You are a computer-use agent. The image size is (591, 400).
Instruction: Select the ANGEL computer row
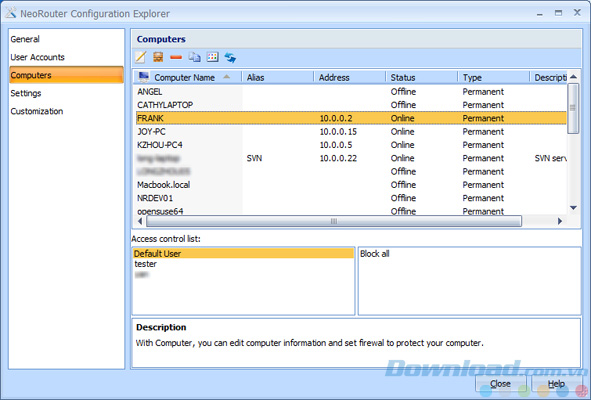[351, 92]
